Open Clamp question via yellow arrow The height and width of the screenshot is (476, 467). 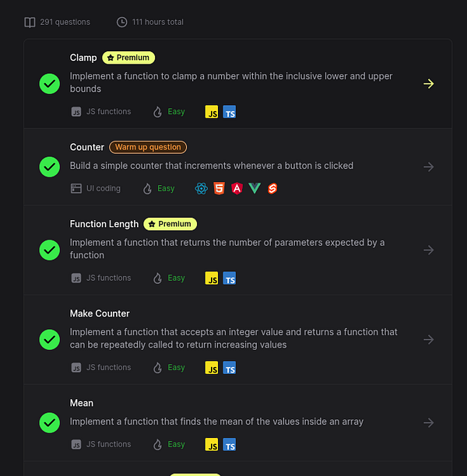tap(428, 83)
